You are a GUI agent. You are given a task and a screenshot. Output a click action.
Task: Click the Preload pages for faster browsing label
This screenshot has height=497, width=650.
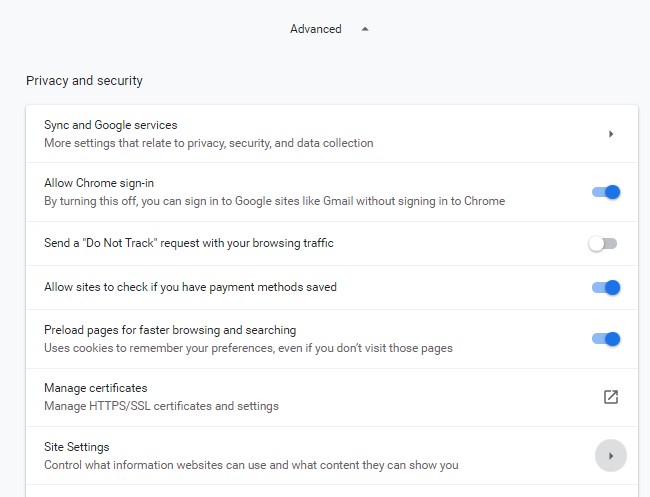tap(170, 330)
